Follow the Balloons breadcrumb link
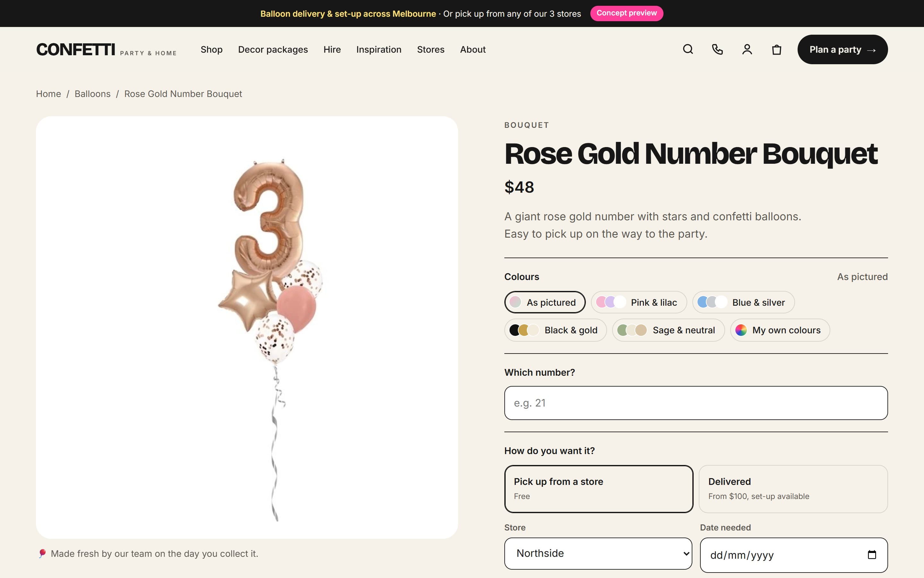 coord(92,94)
